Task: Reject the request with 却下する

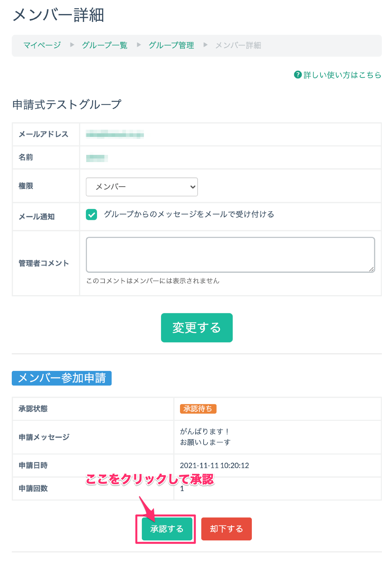Action: (x=226, y=529)
